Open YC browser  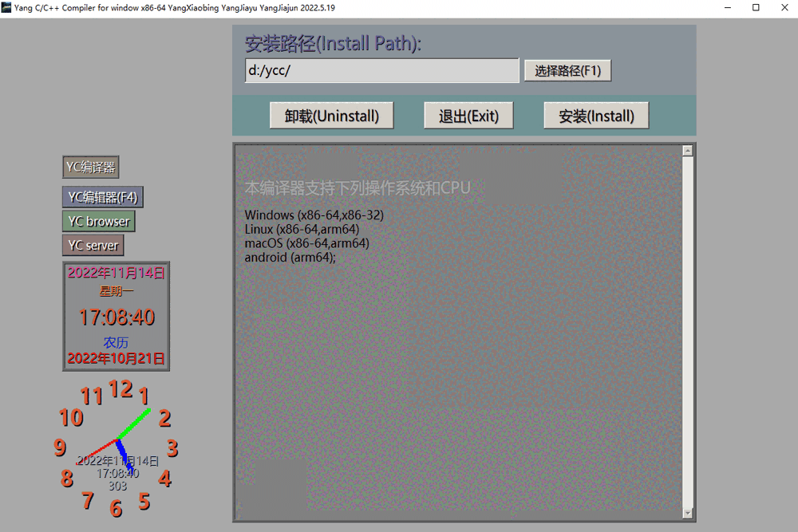point(99,221)
